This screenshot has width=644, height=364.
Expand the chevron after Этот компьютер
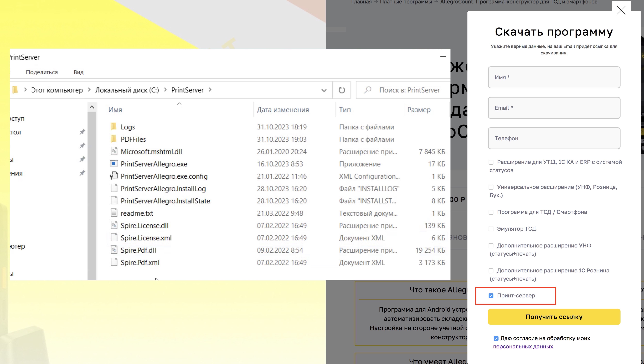pos(89,90)
